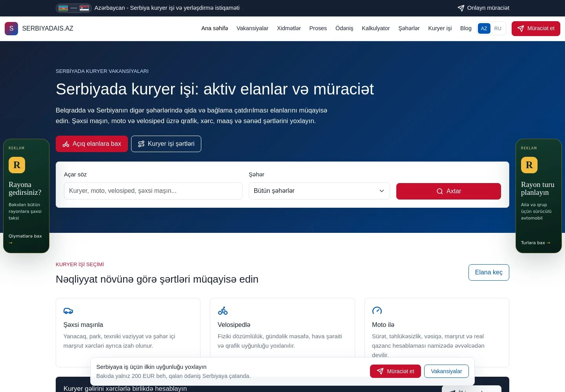Click the Rayona gedirsiniz? ad heading
This screenshot has width=565, height=392.
(25, 189)
